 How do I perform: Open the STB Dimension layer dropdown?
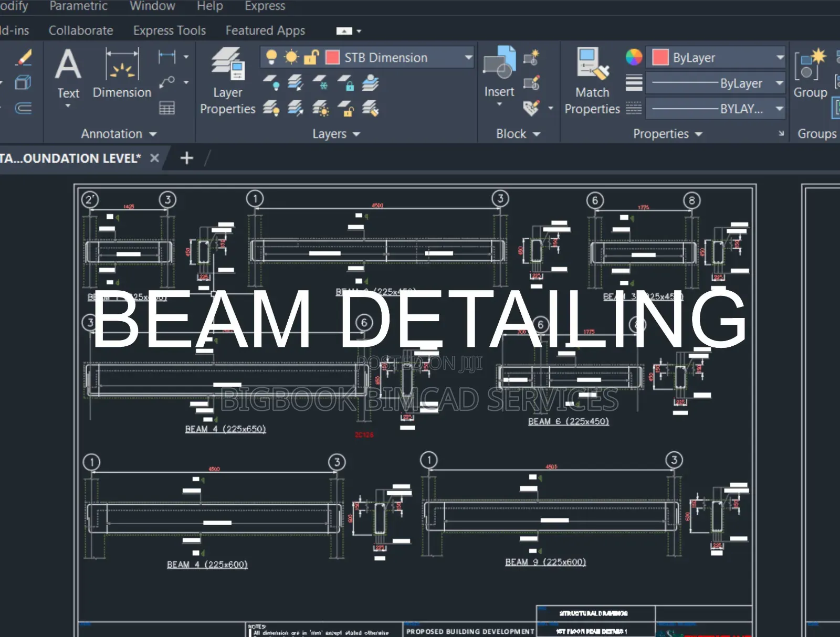coord(468,57)
